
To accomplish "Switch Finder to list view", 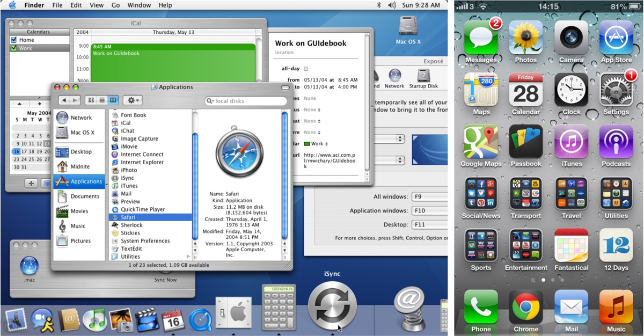I will point(102,100).
